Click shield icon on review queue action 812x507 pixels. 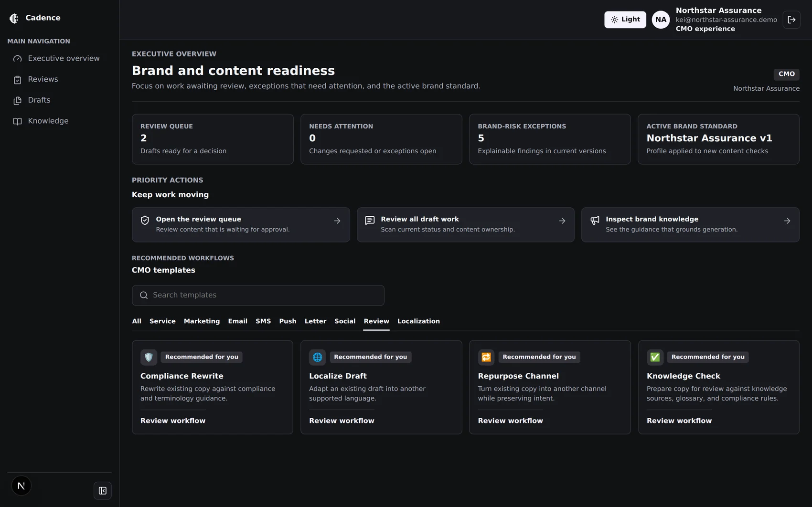click(145, 220)
